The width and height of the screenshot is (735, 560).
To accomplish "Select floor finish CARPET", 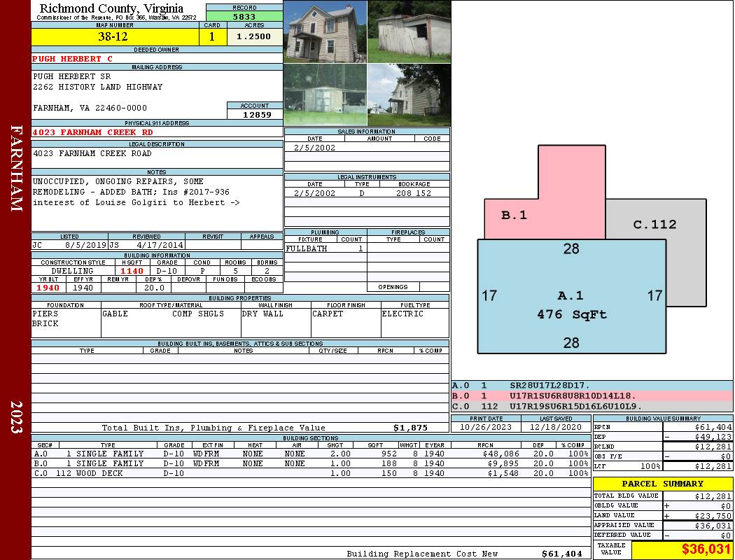I will pos(328,314).
